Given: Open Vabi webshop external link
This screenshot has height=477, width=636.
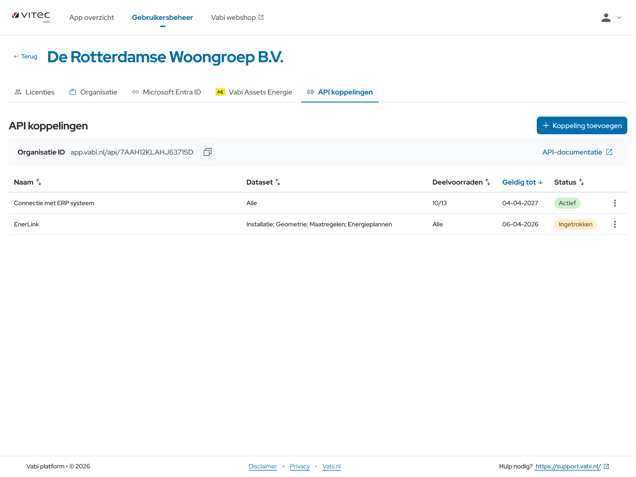Looking at the screenshot, I should [x=237, y=17].
